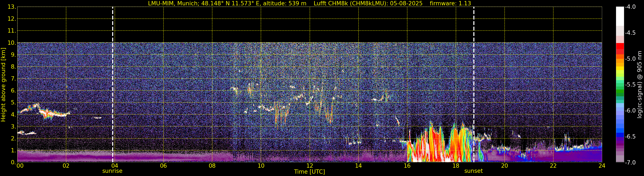Click the '06' tick on the time axis
This screenshot has width=644, height=176.
pos(163,166)
